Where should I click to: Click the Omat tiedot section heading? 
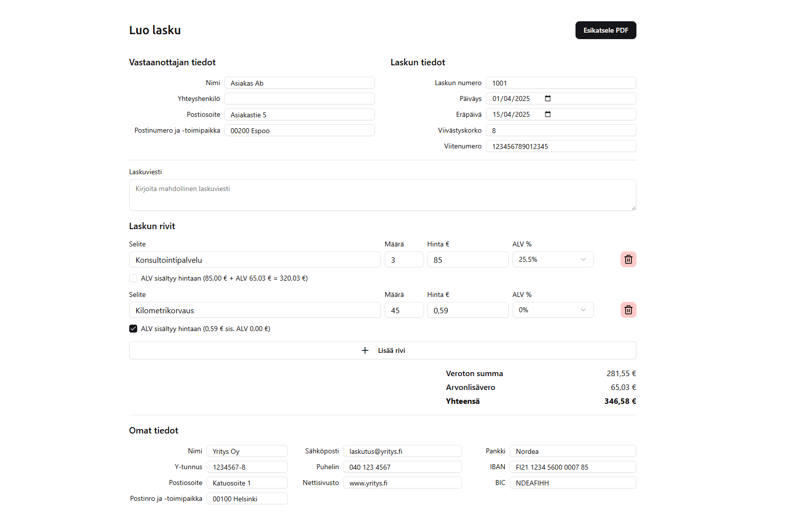click(154, 431)
